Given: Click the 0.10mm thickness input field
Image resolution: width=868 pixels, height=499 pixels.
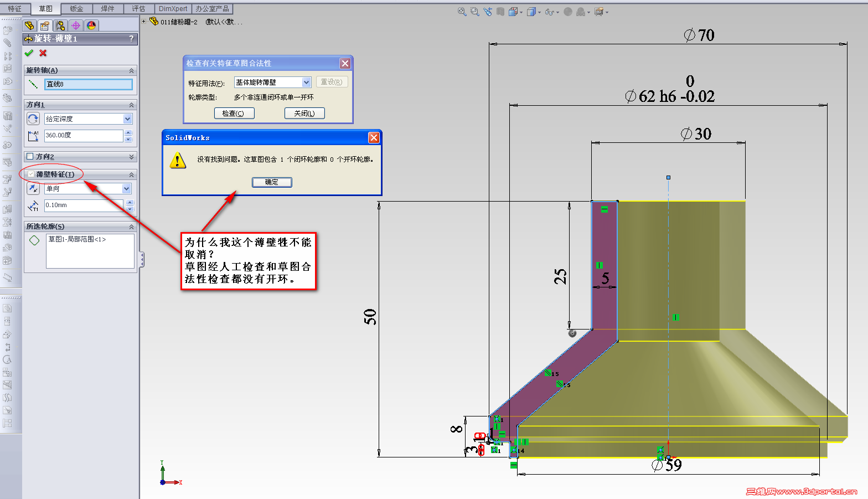Looking at the screenshot, I should (84, 205).
